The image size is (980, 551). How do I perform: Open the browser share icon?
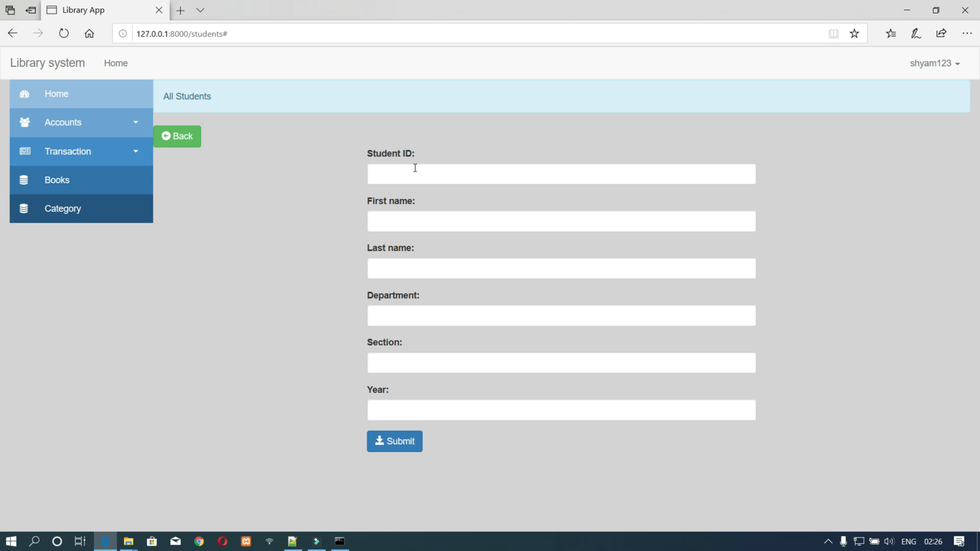(941, 34)
